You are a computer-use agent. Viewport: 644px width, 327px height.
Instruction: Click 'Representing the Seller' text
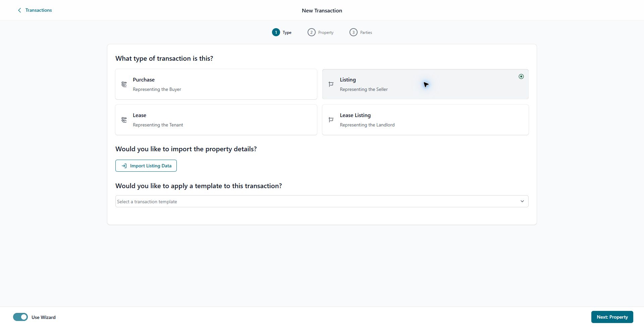364,89
